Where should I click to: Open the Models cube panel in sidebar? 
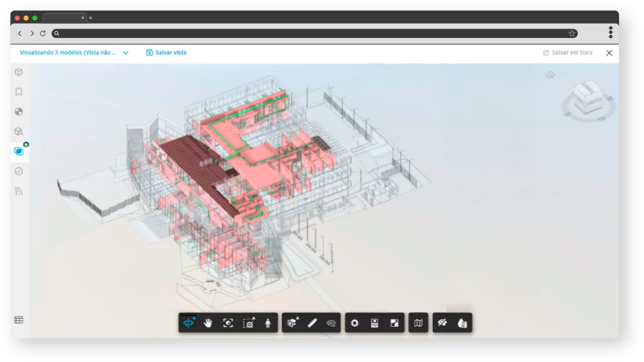click(19, 72)
